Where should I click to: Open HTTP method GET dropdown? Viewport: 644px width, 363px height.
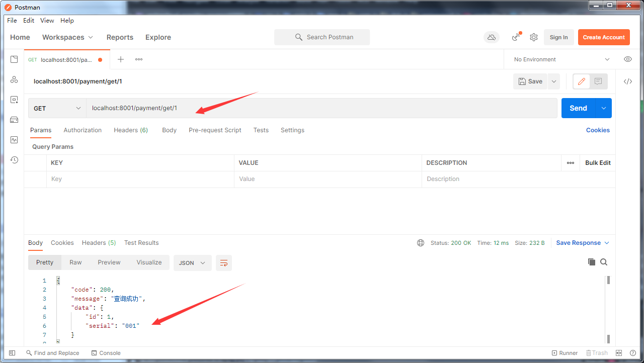(57, 108)
